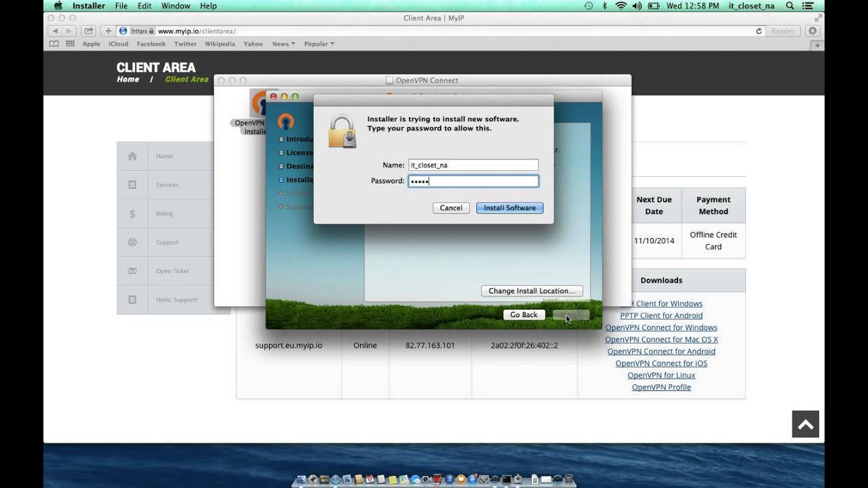The height and width of the screenshot is (488, 868).
Task: Expand the News bookmarks dropdown
Action: 283,44
